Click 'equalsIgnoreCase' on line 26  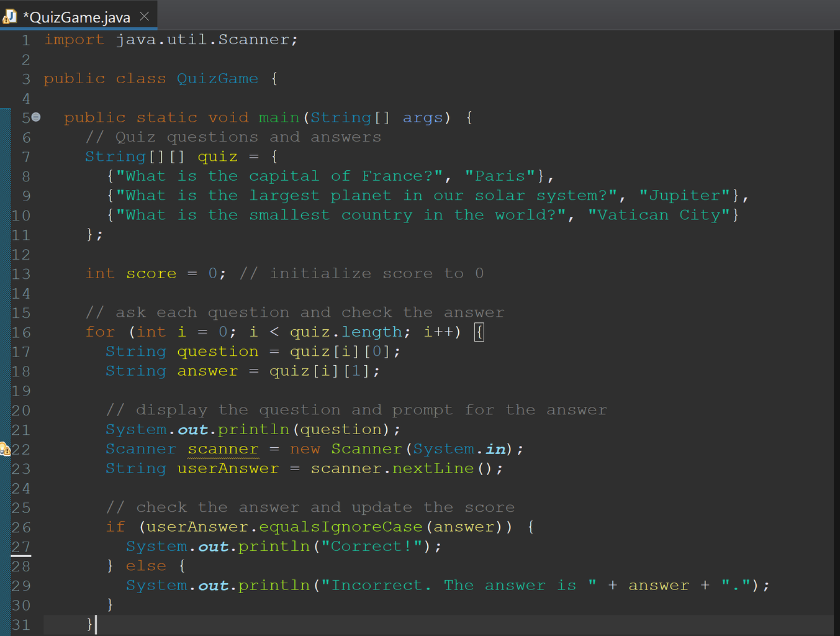341,527
